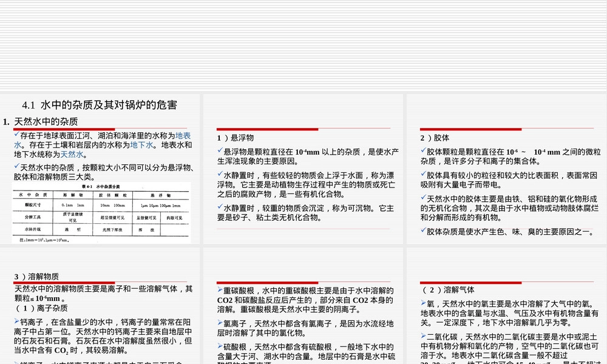Open the blue 地下水 link text

coord(141,145)
